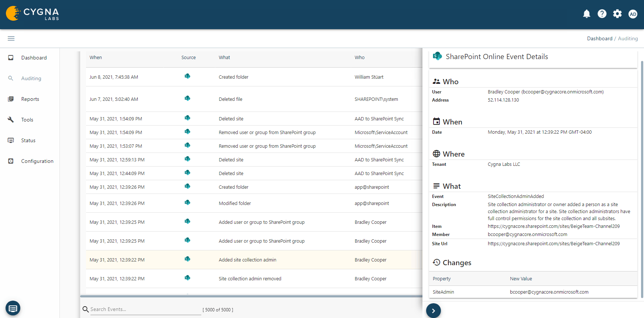The height and width of the screenshot is (318, 644).
Task: Click the search magnifier icon beside Search Events
Action: [x=85, y=310]
